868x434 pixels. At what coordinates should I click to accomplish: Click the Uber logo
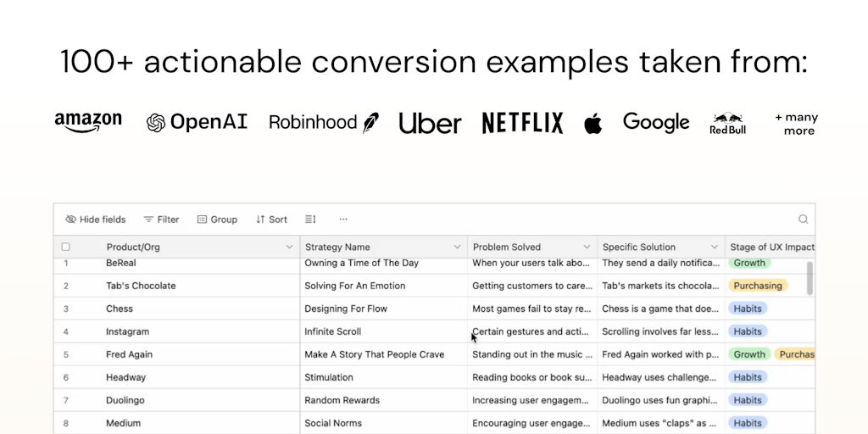coord(430,123)
